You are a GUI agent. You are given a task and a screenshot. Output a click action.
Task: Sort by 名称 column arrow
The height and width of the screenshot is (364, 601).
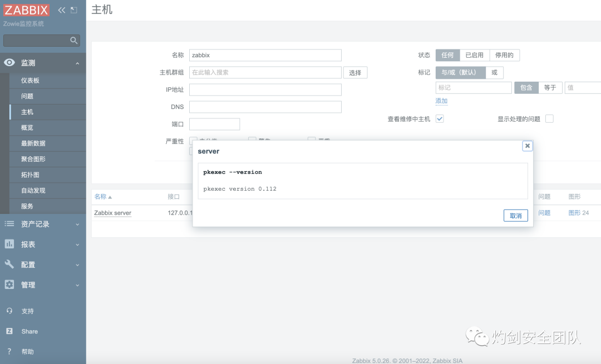pos(110,197)
